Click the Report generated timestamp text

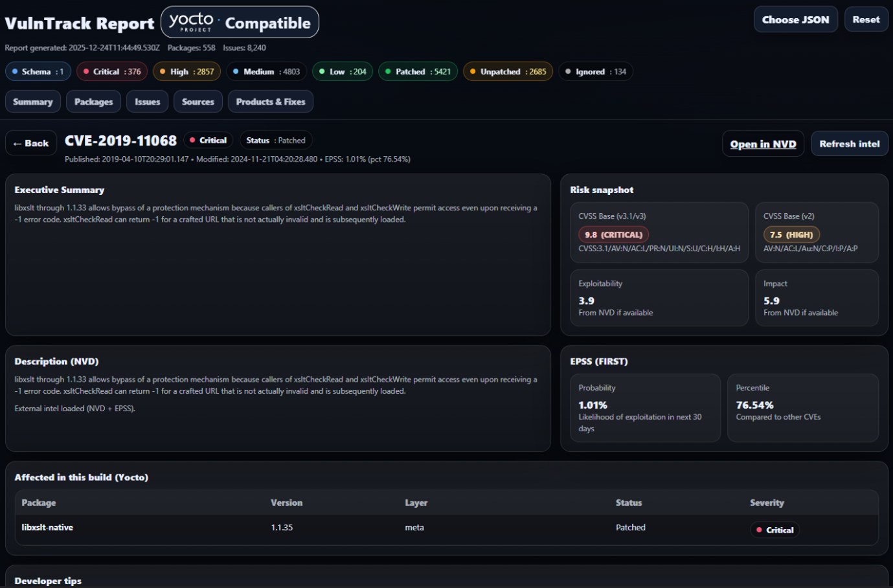tap(82, 48)
